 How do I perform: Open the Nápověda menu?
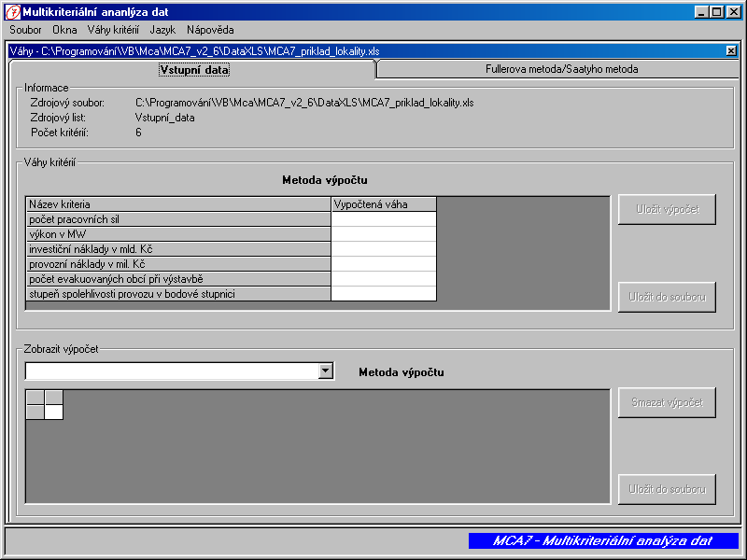click(x=210, y=30)
